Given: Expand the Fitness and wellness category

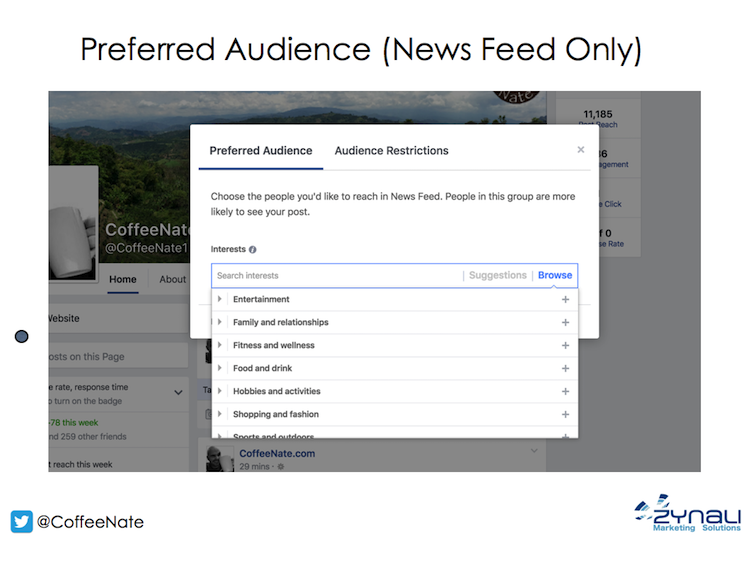Looking at the screenshot, I should click(220, 345).
